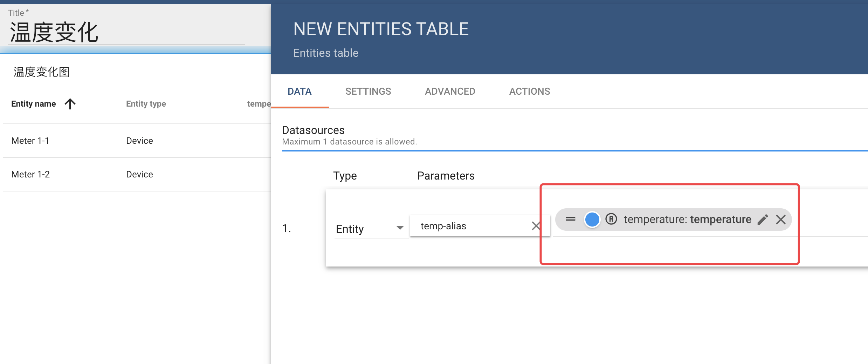Select the Meter 1-2 row

[137, 174]
